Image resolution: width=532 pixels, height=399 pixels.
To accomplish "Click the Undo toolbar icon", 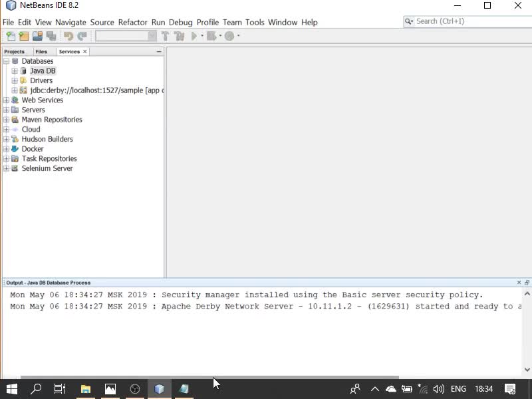I will click(68, 36).
